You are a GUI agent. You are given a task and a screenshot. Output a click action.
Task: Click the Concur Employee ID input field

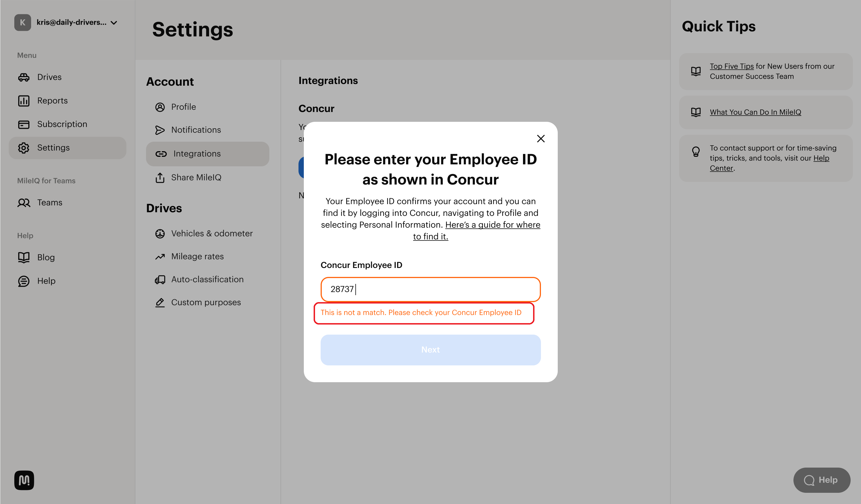[x=430, y=289]
